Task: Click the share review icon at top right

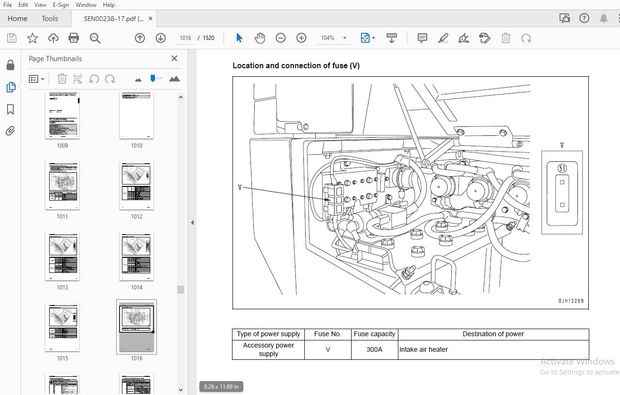Action: pos(564,18)
